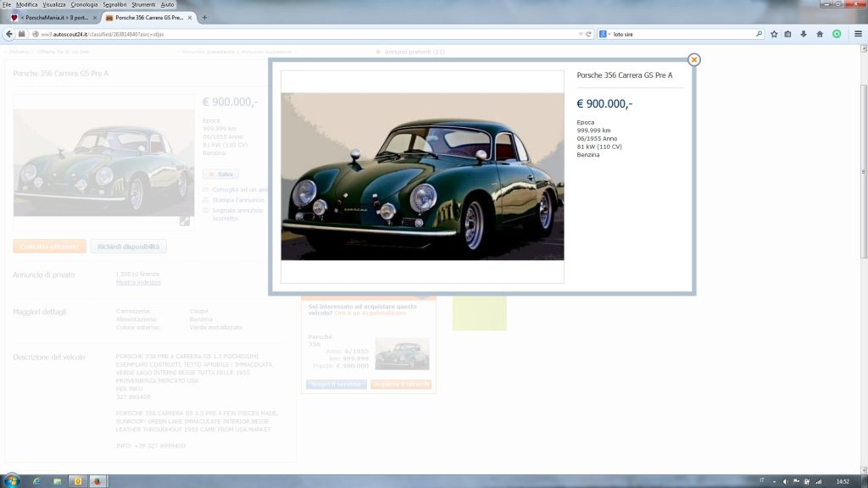
Task: Switch to the PorscheMania.it tab
Action: pos(53,18)
